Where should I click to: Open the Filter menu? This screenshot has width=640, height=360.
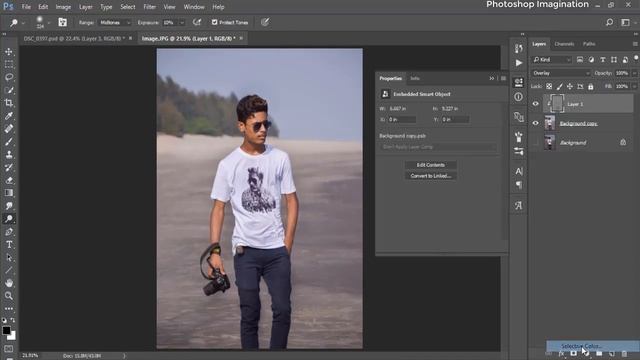(149, 7)
